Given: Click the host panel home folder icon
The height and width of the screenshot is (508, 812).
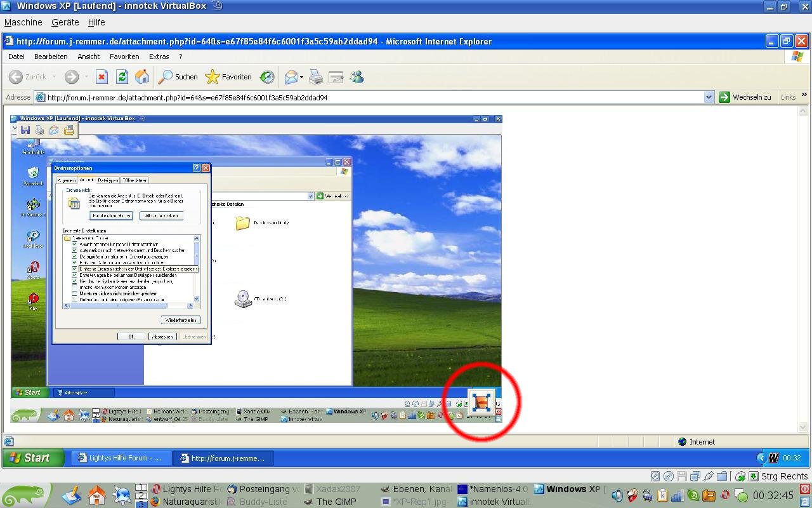Looking at the screenshot, I should tap(97, 495).
